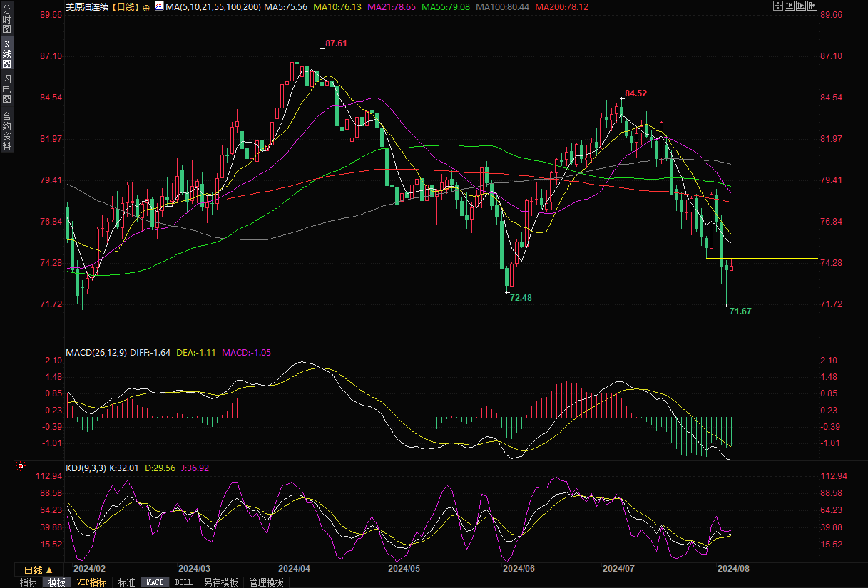This screenshot has height=588, width=868.
Task: Click 管理模板 to manage templates
Action: [x=266, y=582]
